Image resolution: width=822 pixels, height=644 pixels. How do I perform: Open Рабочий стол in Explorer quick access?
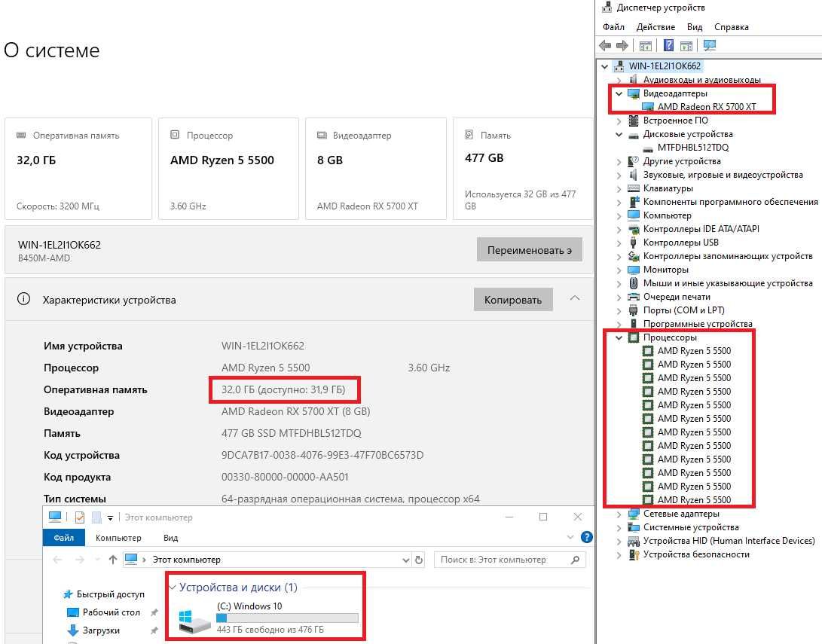[112, 612]
